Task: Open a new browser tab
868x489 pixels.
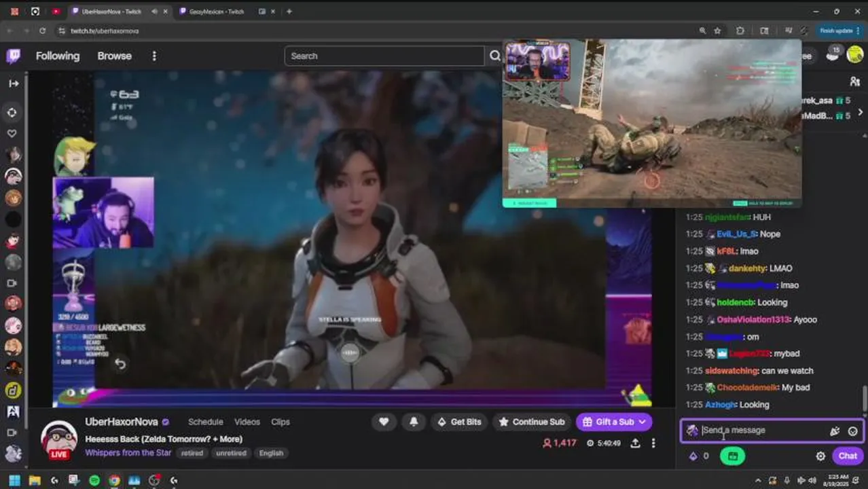Action: point(289,12)
